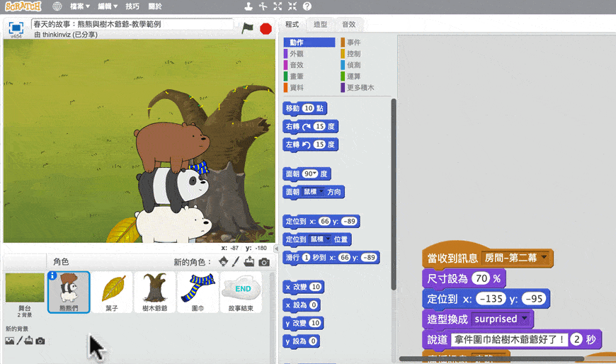Upload sprite from file icon
The width and height of the screenshot is (616, 364).
tap(249, 261)
